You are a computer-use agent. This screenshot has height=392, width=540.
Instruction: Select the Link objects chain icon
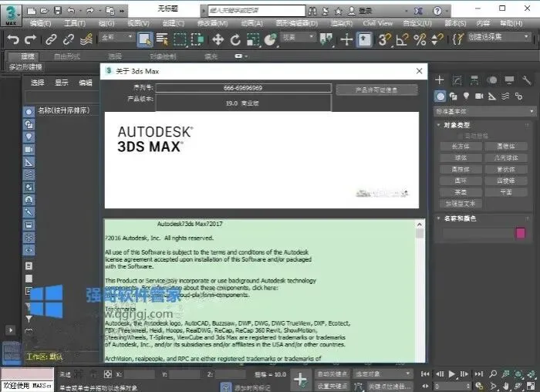51,39
